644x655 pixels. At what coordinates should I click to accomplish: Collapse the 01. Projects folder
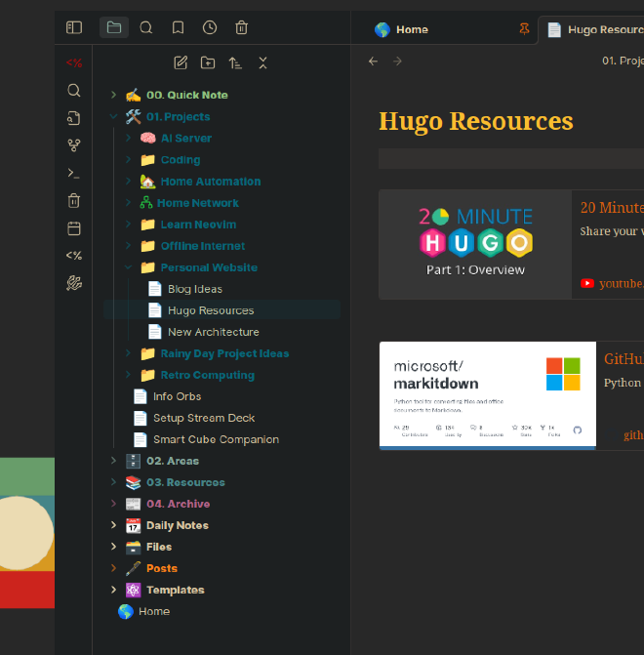pos(113,116)
